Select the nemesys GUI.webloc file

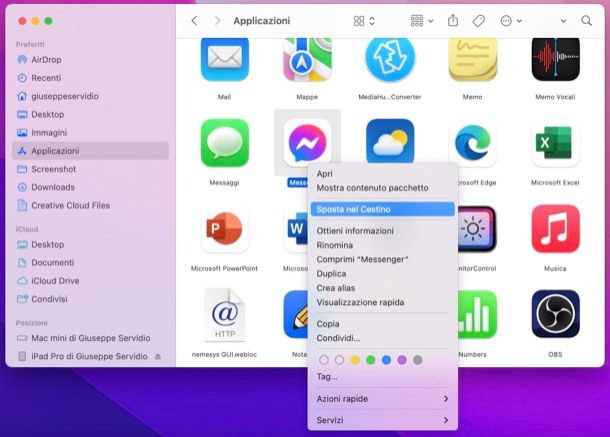224,314
